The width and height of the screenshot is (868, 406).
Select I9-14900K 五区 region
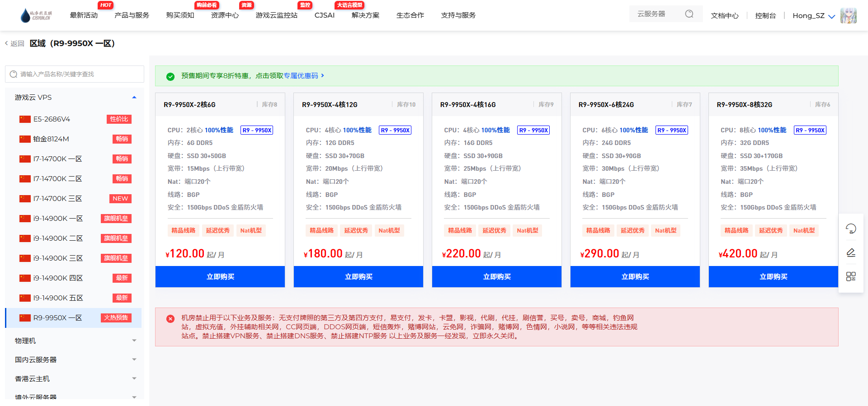pyautogui.click(x=73, y=298)
